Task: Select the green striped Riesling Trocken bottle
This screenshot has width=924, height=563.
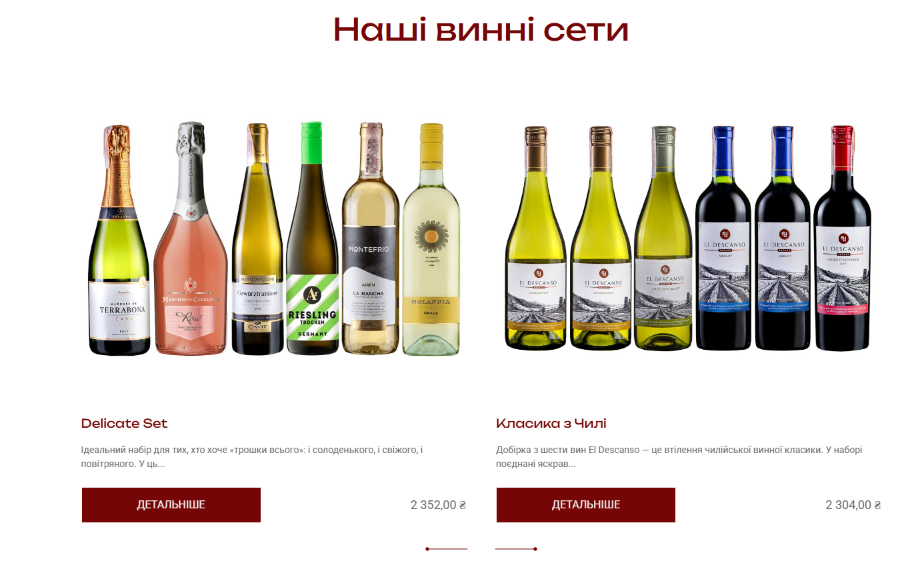Action: coord(313,239)
